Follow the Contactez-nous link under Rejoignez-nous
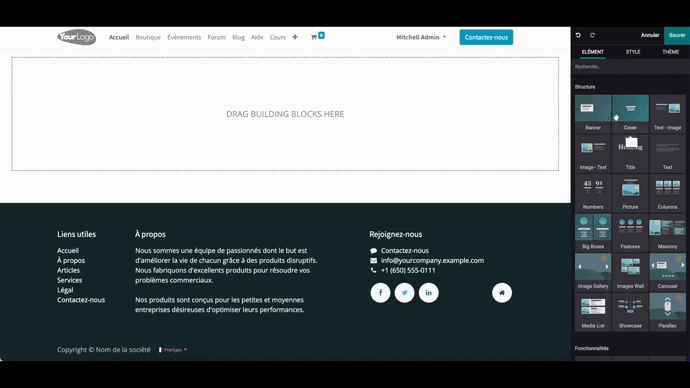Screen dimensions: 690x388 pos(405,250)
